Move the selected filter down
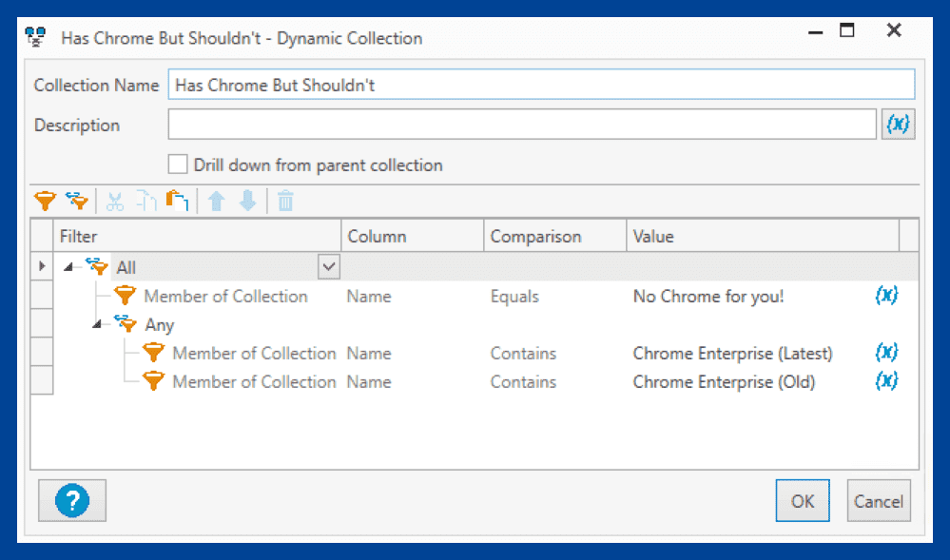The image size is (950, 560). 245,201
